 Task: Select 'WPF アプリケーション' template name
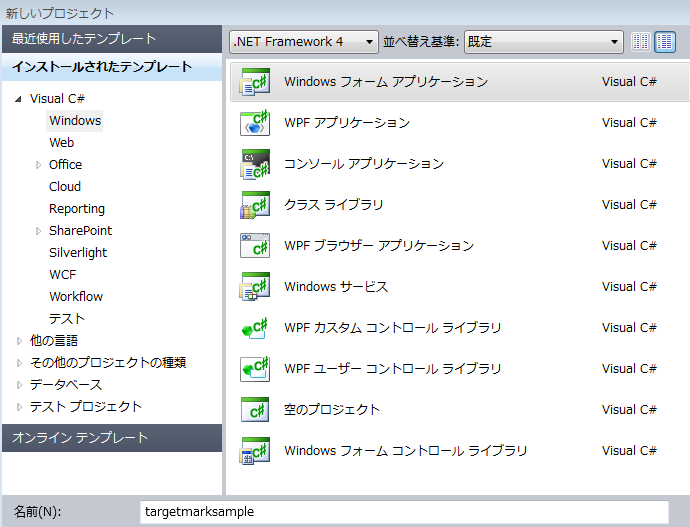347,123
